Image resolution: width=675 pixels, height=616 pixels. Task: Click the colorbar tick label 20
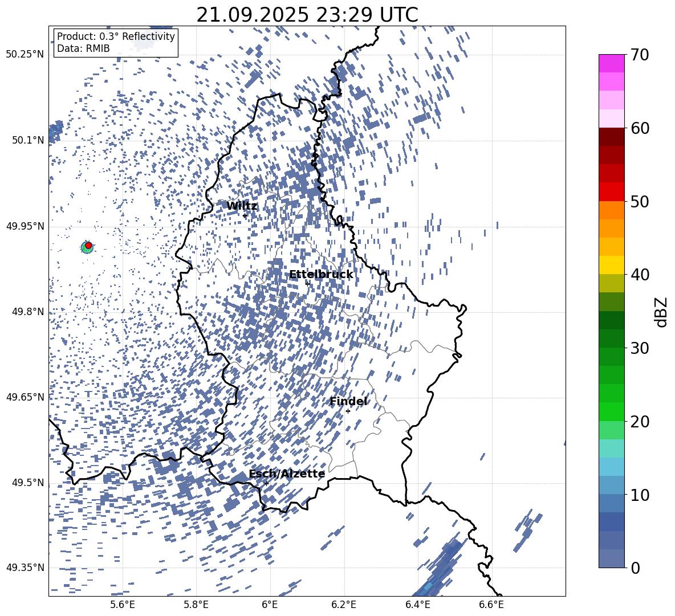640,421
